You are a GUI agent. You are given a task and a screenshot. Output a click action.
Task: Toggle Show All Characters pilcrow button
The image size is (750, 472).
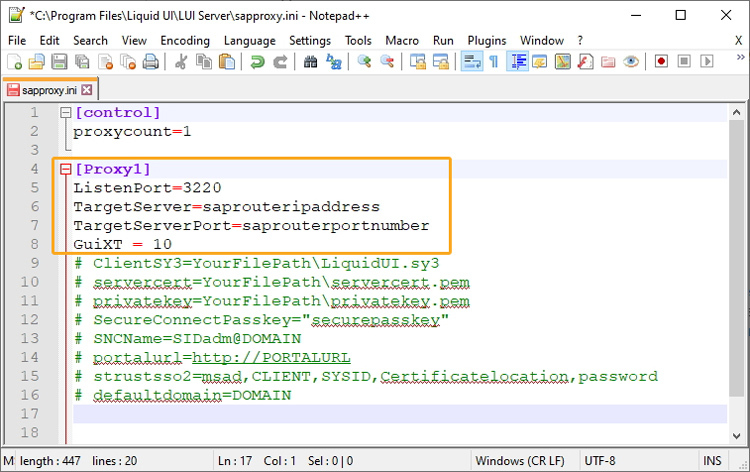(x=492, y=62)
